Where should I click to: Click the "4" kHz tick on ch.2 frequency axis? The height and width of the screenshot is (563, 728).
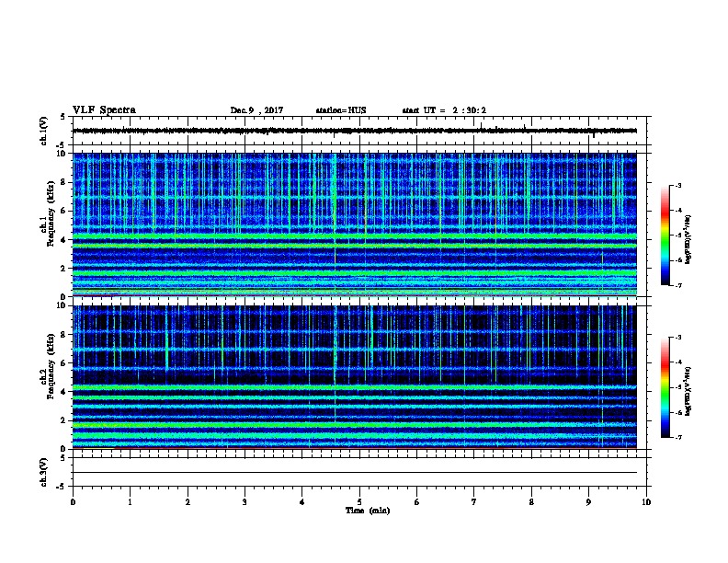coord(63,392)
